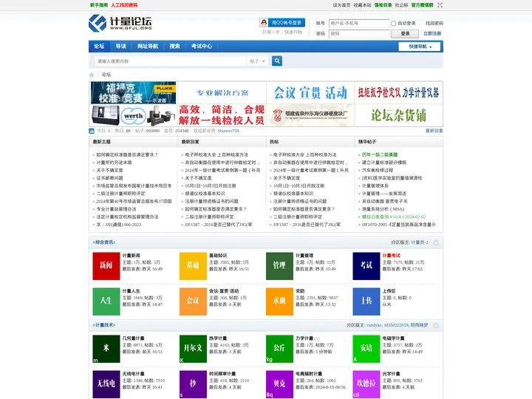Collapse the 综合资讯 section

437,242
